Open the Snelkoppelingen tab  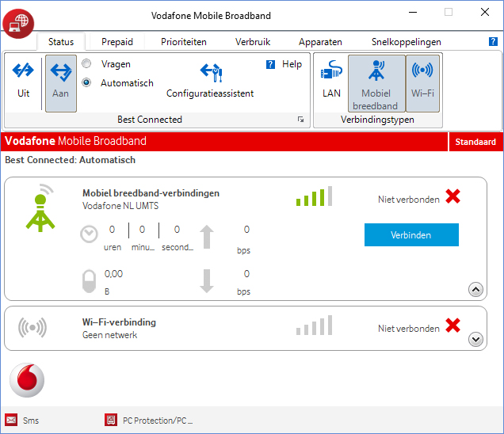coord(407,42)
